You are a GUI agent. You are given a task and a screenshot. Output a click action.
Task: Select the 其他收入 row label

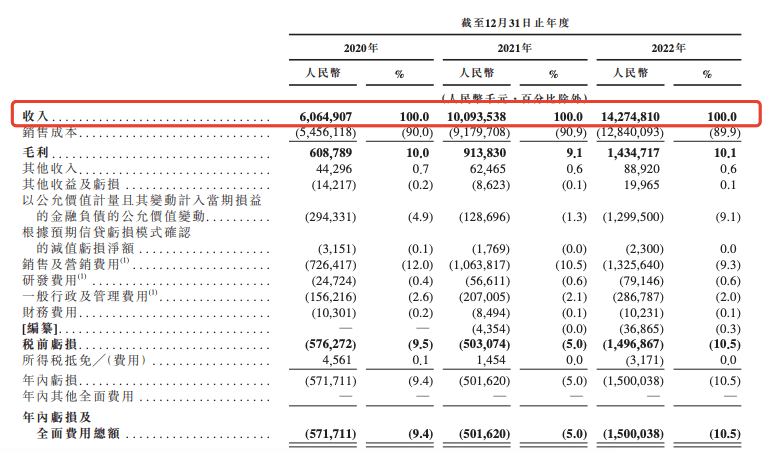(47, 170)
